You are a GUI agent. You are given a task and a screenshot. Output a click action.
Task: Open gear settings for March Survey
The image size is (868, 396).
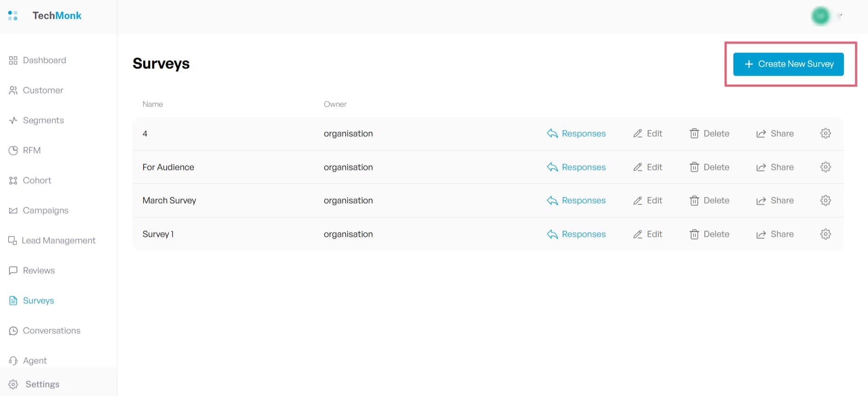826,200
